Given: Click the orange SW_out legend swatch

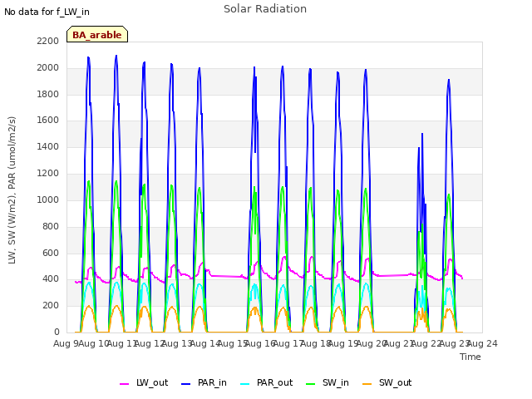Looking at the screenshot, I should pos(367,384).
